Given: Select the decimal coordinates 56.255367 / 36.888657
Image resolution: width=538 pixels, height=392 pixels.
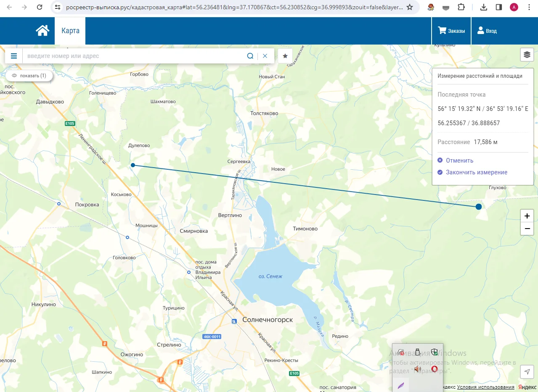Looking at the screenshot, I should pyautogui.click(x=469, y=123).
